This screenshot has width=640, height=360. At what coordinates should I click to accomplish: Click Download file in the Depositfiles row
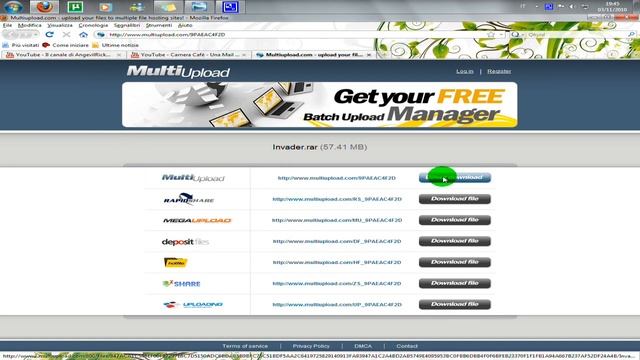[x=455, y=241]
